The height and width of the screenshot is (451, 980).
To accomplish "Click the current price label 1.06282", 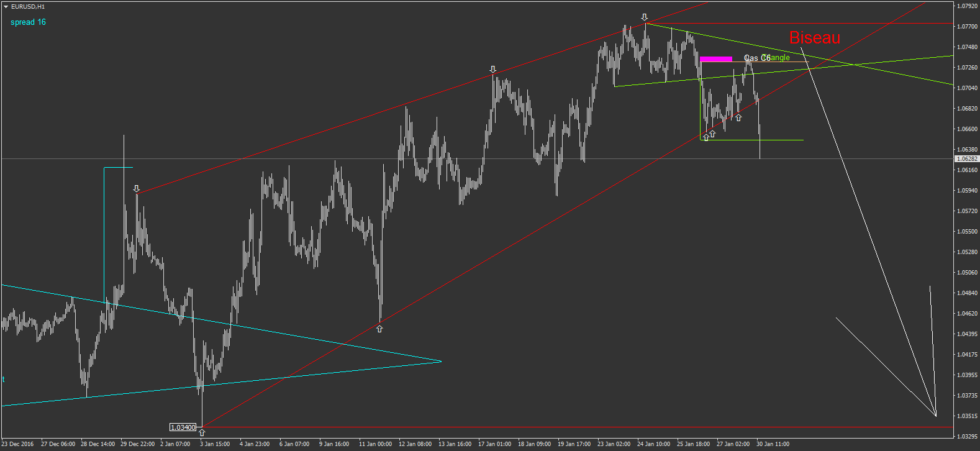I will click(x=967, y=159).
